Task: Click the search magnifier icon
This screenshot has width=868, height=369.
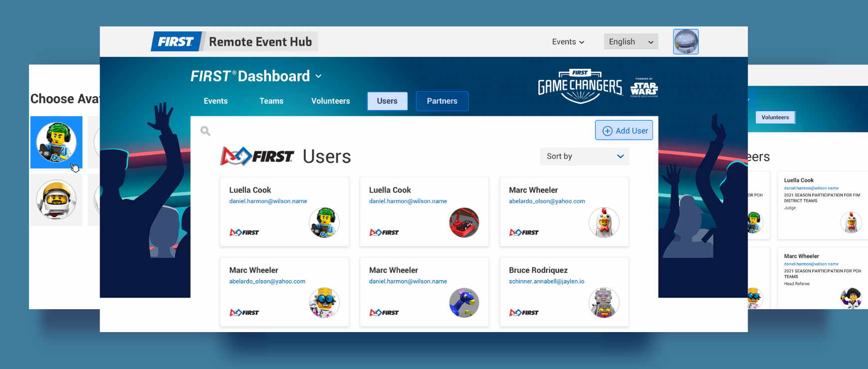Action: [205, 131]
